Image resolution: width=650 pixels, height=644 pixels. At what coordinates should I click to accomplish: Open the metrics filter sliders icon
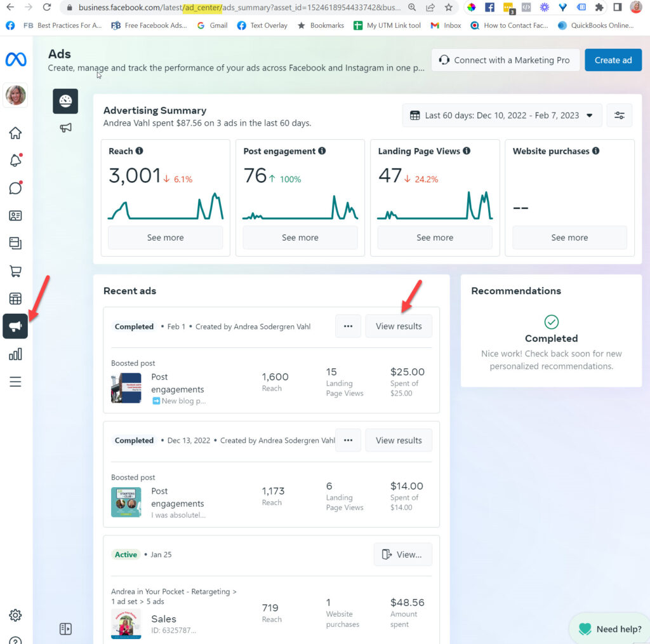click(x=620, y=116)
